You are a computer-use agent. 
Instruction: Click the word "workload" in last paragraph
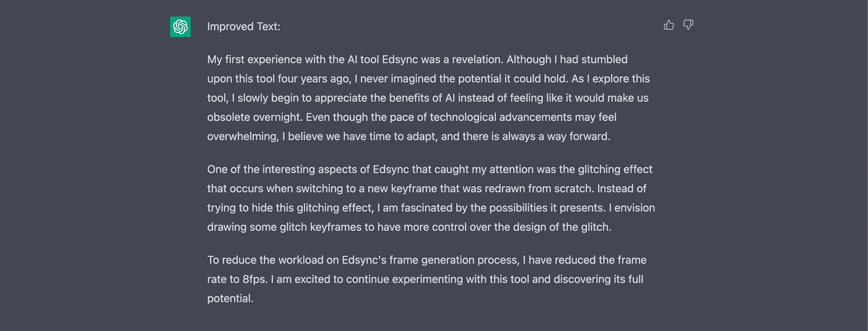(x=301, y=260)
